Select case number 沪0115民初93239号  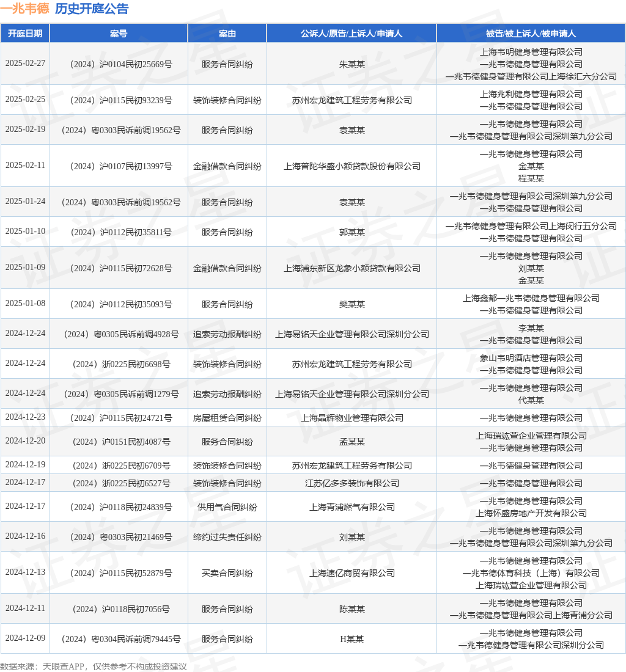click(121, 100)
